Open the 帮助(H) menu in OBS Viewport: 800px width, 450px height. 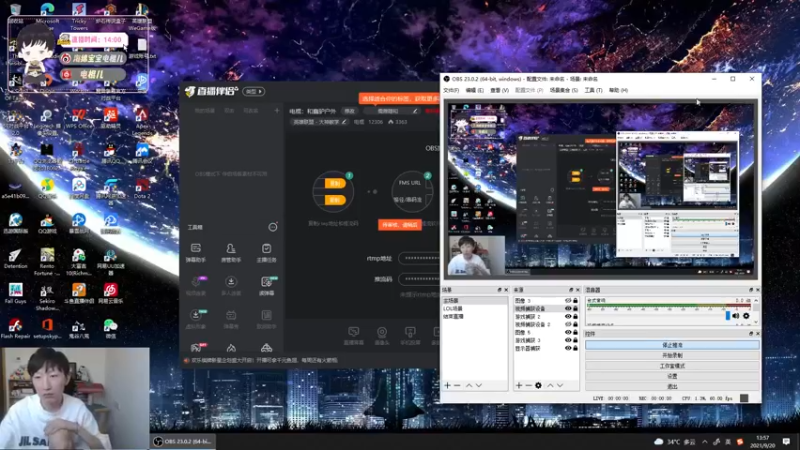click(x=618, y=90)
